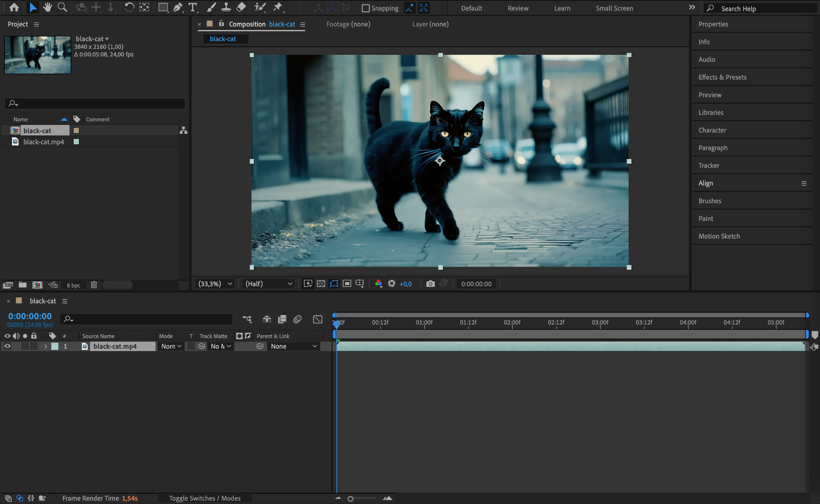Open the Effects & Presets panel
820x504 pixels.
722,77
